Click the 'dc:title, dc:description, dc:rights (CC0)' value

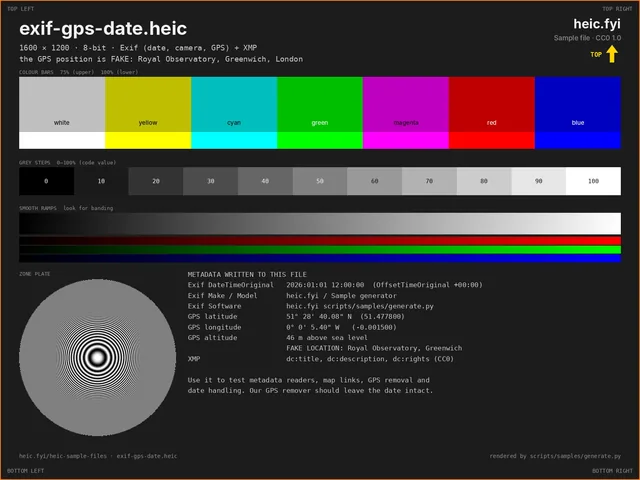[x=370, y=359]
